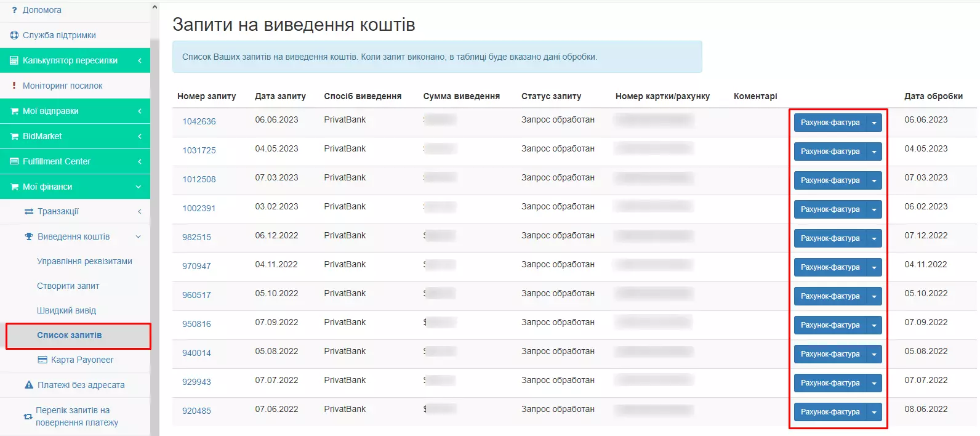
Task: Open withdrawal request link 1042636
Action: tap(199, 121)
